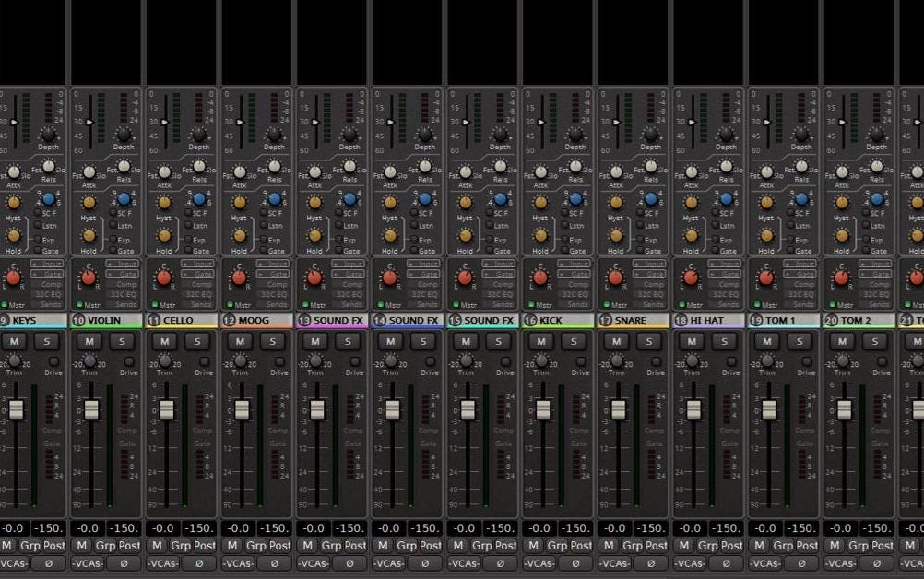Click red pan knob on SOUND FX 15
Screen dimensions: 924x579
pos(465,278)
